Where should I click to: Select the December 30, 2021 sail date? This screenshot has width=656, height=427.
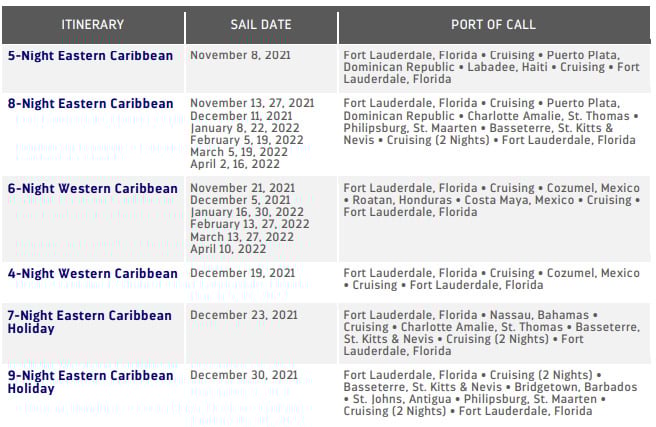tap(244, 375)
